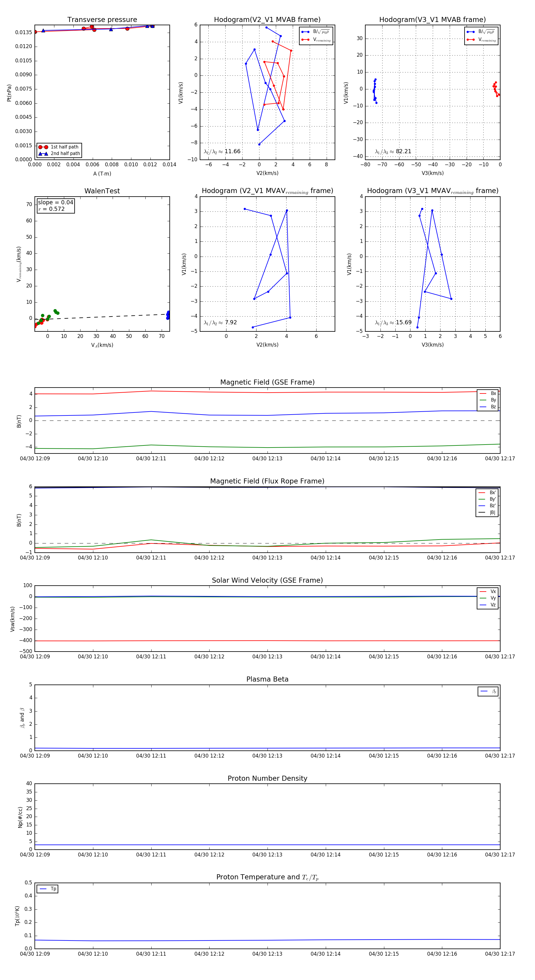This screenshot has height=980, width=535.
Task: Click the 'Bx' legend entry in GSE magnetic field plot
Action: click(x=488, y=393)
